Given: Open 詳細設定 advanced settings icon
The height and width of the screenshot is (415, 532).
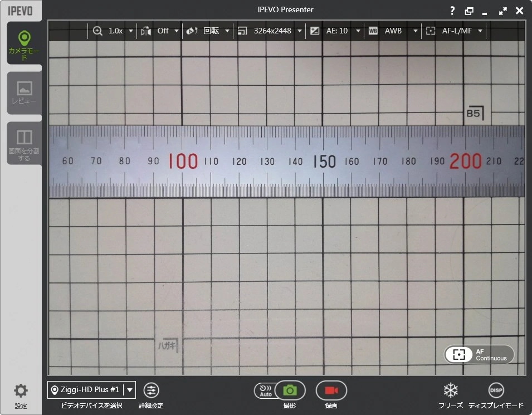Looking at the screenshot, I should tap(151, 390).
